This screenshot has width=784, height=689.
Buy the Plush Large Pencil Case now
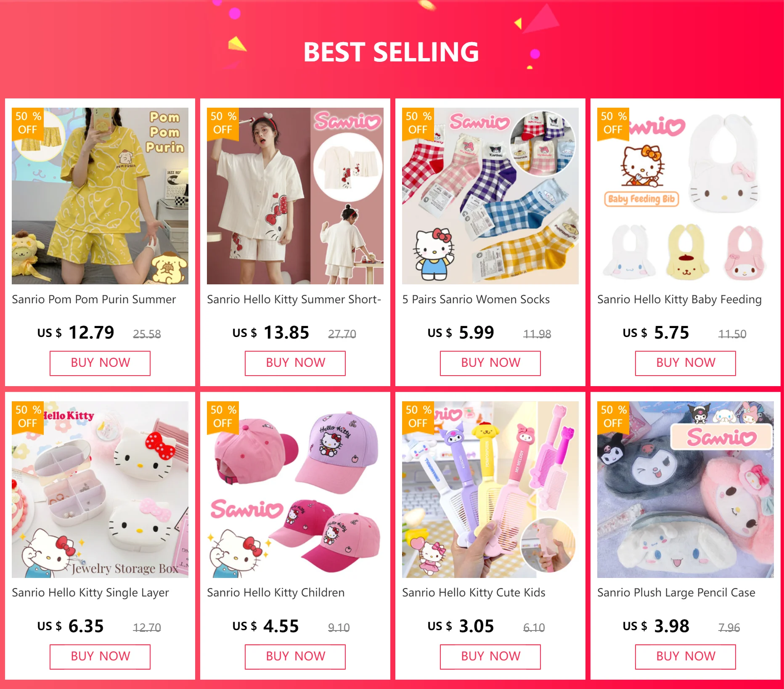point(686,657)
